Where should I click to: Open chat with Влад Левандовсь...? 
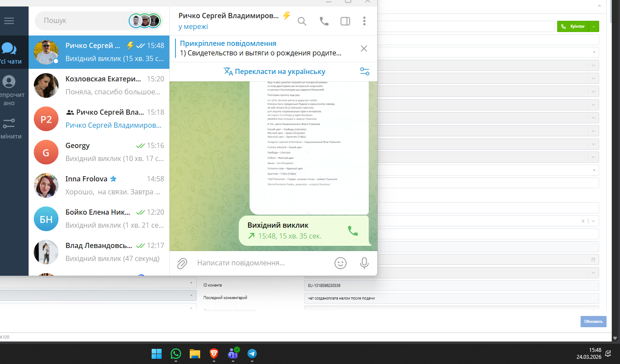(x=99, y=252)
